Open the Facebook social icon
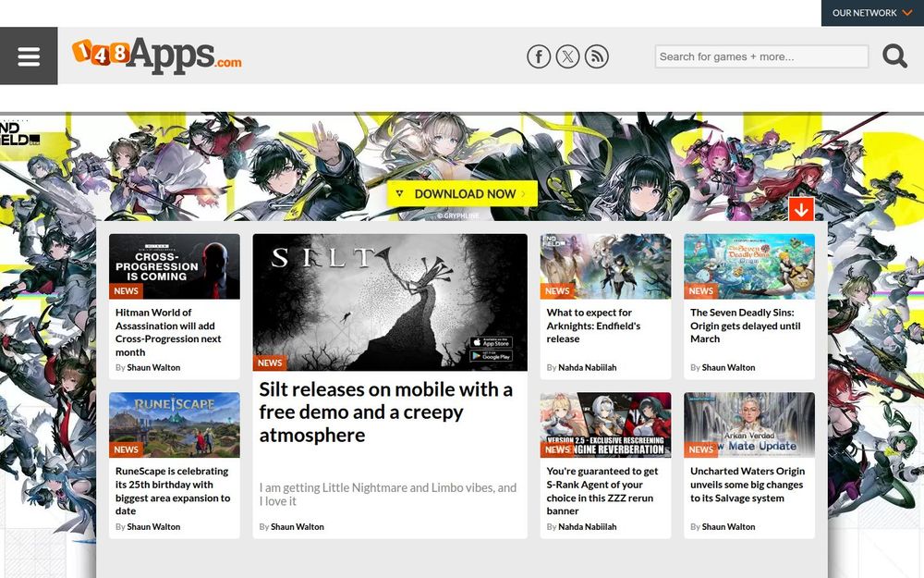This screenshot has width=924, height=578. tap(539, 56)
